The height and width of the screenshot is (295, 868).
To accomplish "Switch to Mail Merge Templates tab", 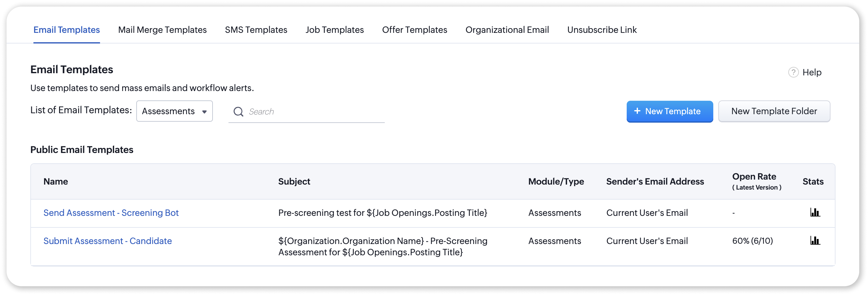I will (x=163, y=30).
